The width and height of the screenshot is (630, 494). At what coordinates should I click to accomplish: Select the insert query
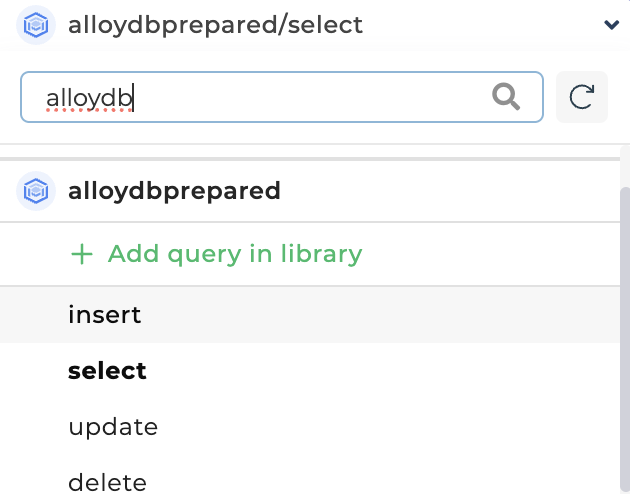(105, 315)
